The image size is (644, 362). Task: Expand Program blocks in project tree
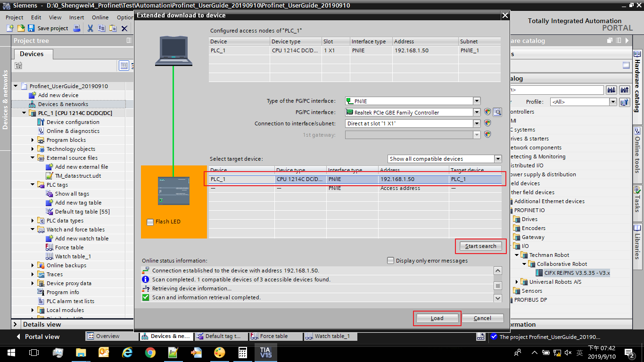33,140
